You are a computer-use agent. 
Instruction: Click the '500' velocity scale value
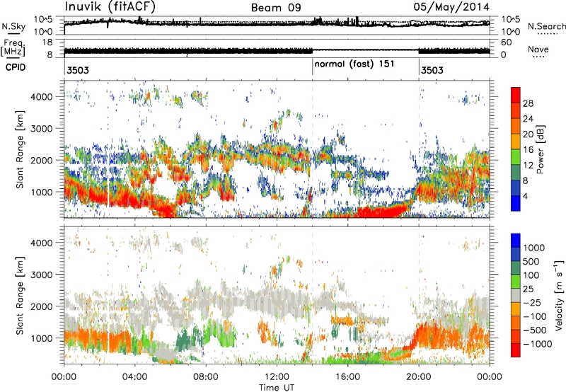(531, 262)
